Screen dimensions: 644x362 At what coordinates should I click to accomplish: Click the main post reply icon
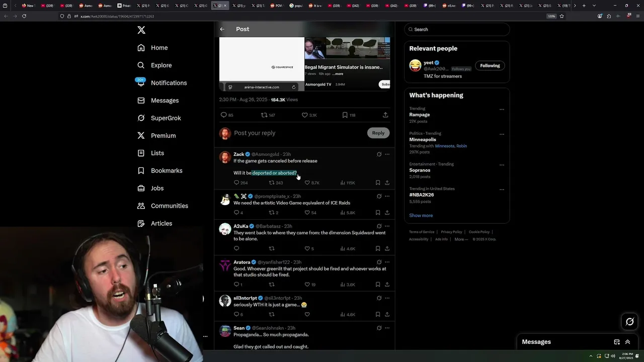point(224,115)
